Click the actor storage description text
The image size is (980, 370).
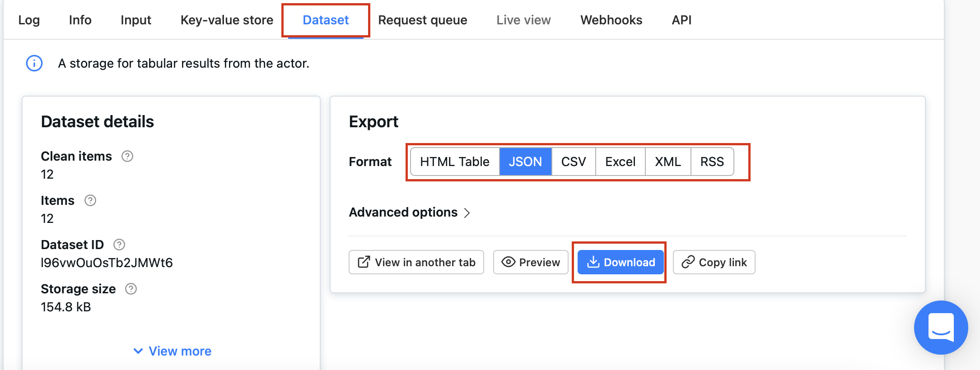pos(184,63)
